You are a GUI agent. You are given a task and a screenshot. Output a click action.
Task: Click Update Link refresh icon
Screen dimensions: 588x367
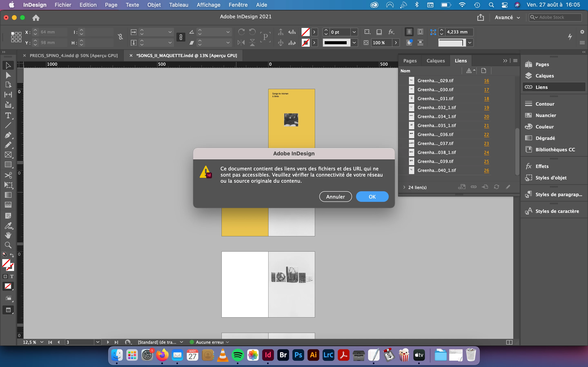click(x=496, y=187)
